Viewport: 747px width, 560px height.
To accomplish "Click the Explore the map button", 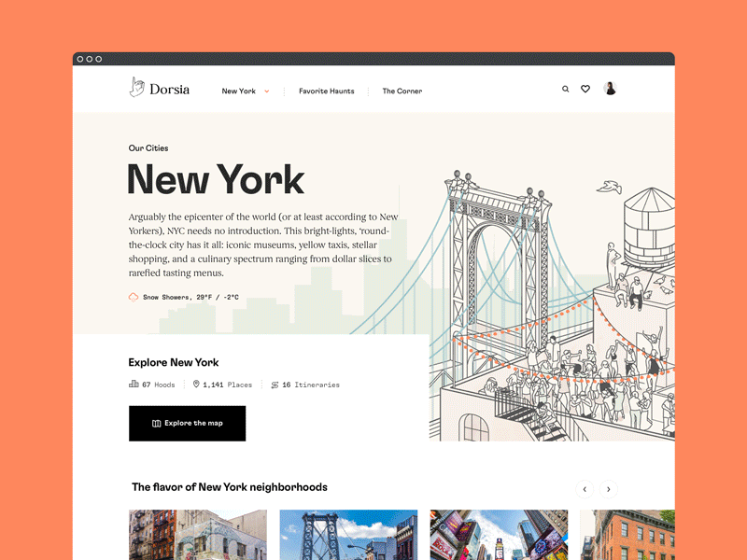I will 188,424.
